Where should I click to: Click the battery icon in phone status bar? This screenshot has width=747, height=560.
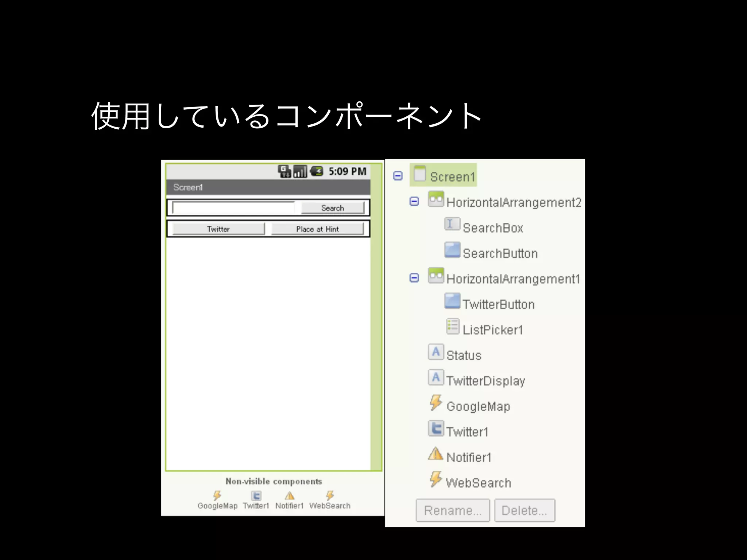tap(317, 171)
